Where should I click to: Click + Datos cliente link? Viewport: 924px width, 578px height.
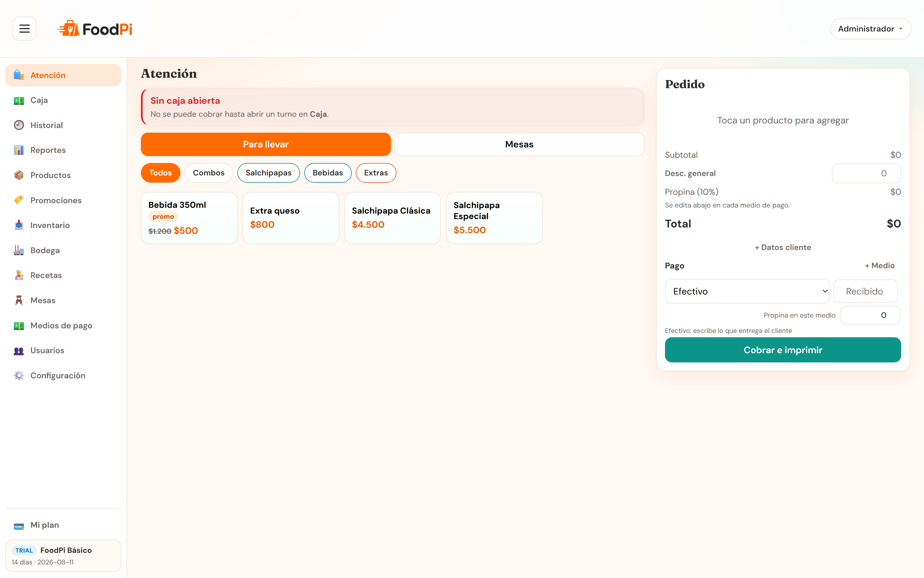[783, 247]
